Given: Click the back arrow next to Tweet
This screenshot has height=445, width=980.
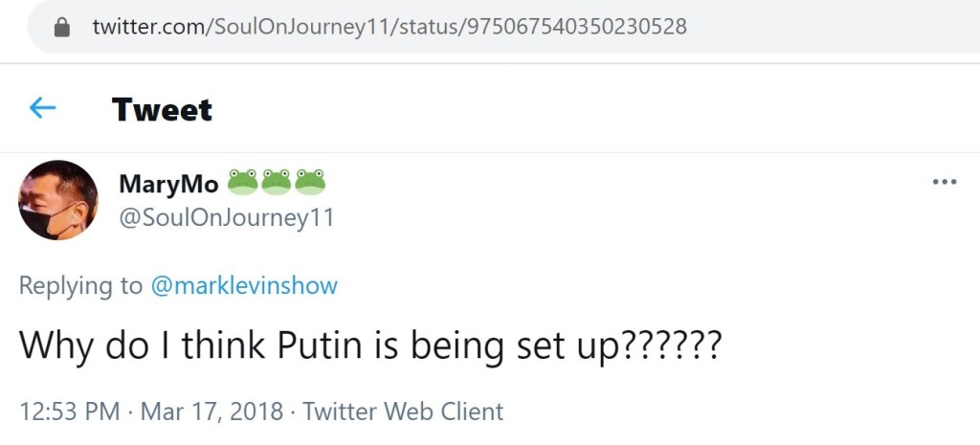Looking at the screenshot, I should (42, 109).
